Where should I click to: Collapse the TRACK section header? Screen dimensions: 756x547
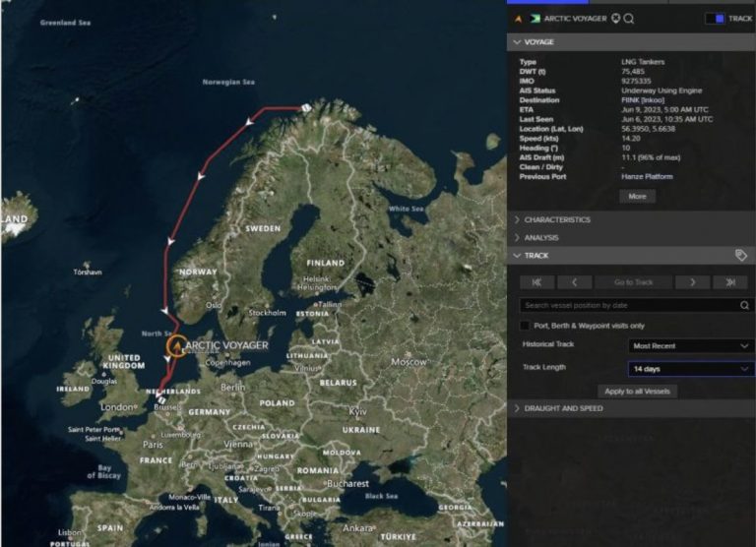pos(631,256)
